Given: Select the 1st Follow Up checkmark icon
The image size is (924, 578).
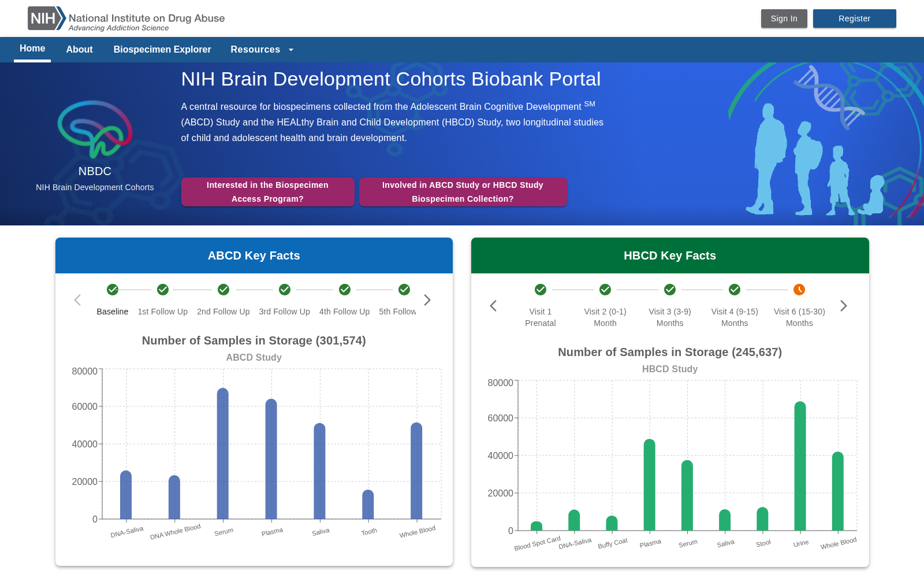Looking at the screenshot, I should pos(163,290).
